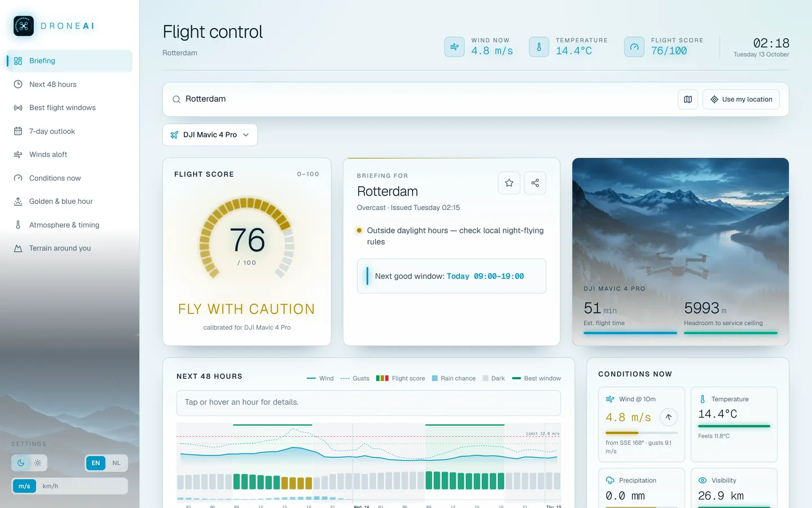The width and height of the screenshot is (812, 508).
Task: Click thermometer icon beside Atmosphere & timing
Action: click(x=18, y=225)
